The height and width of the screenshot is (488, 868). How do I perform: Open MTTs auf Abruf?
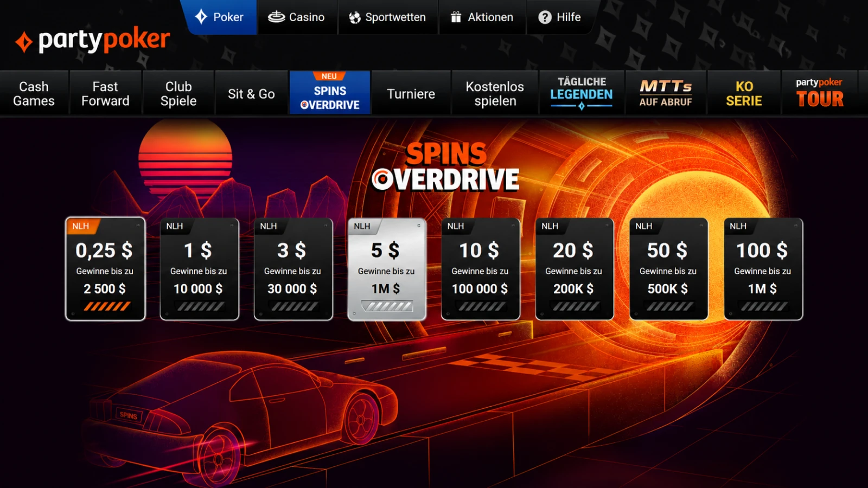coord(666,93)
